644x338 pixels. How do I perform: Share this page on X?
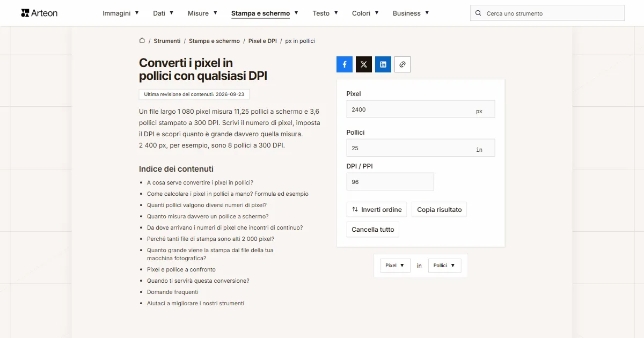[x=364, y=64]
